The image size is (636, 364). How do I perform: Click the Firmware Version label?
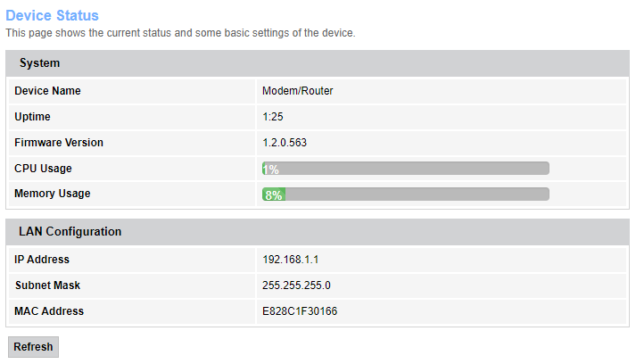(x=59, y=143)
